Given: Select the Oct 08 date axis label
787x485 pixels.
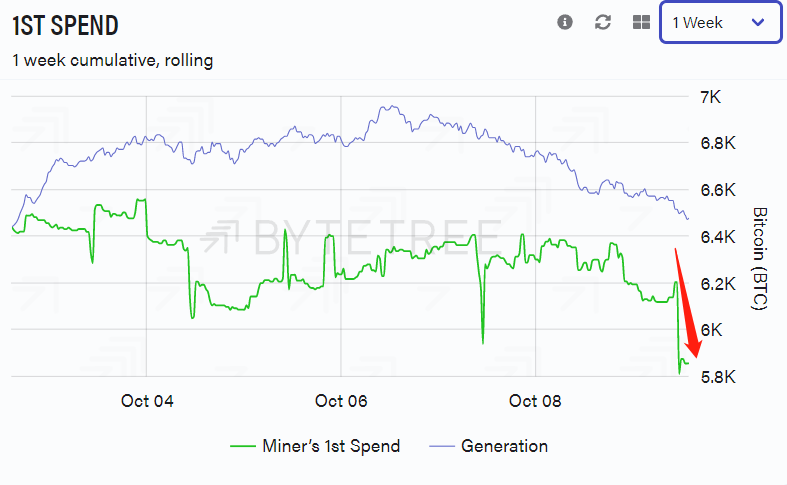Looking at the screenshot, I should 536,402.
